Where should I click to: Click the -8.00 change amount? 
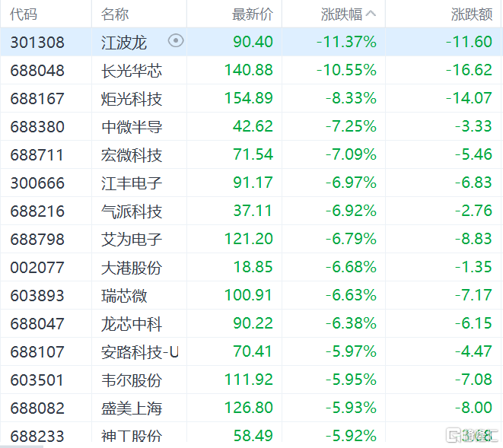click(x=473, y=408)
